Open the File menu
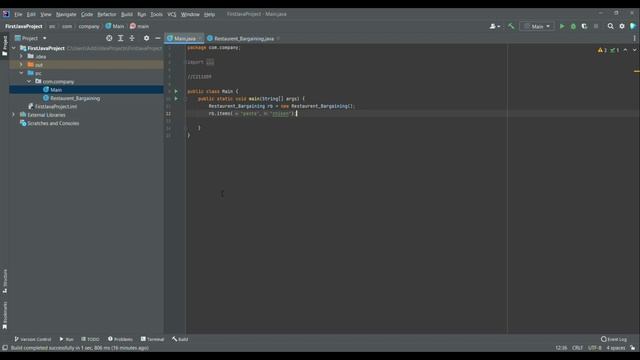The height and width of the screenshot is (360, 640). [x=18, y=14]
